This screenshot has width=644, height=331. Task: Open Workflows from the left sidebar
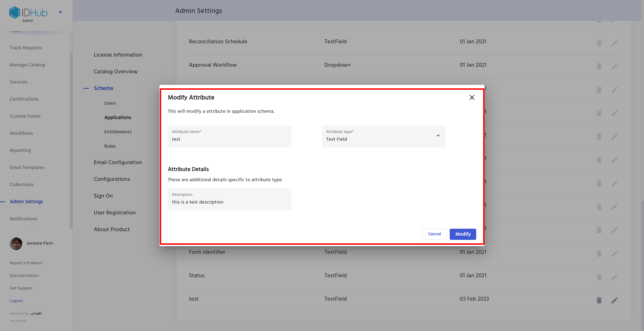point(21,133)
